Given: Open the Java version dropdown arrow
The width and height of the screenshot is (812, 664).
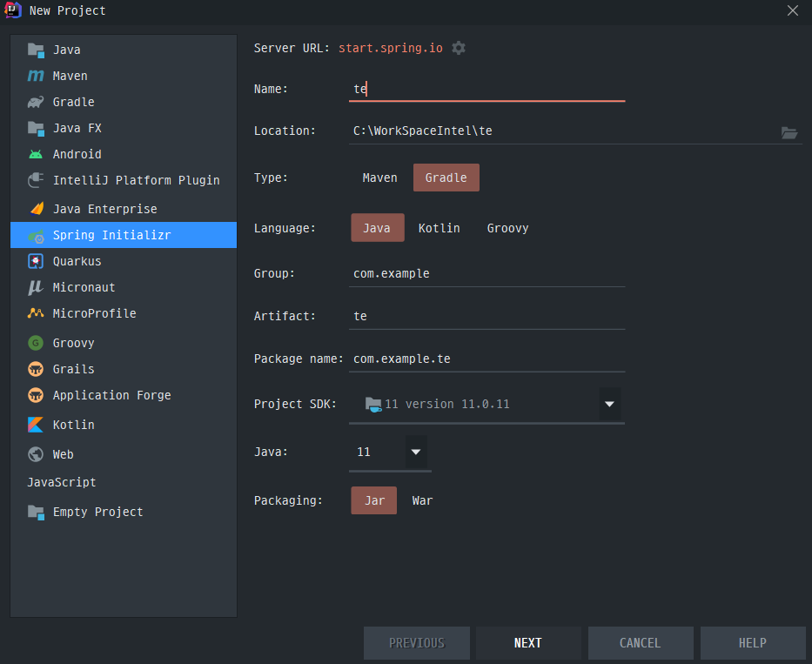Looking at the screenshot, I should [x=415, y=452].
